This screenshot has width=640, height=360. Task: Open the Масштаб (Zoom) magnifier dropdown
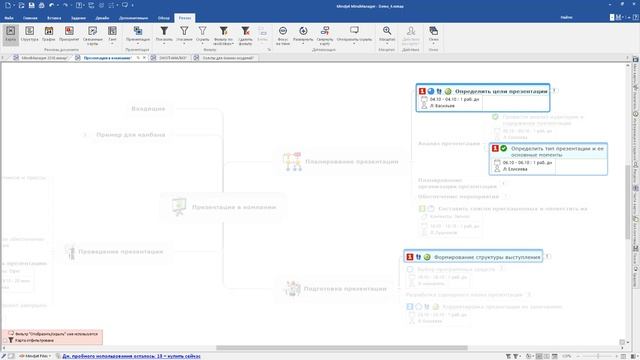[387, 35]
